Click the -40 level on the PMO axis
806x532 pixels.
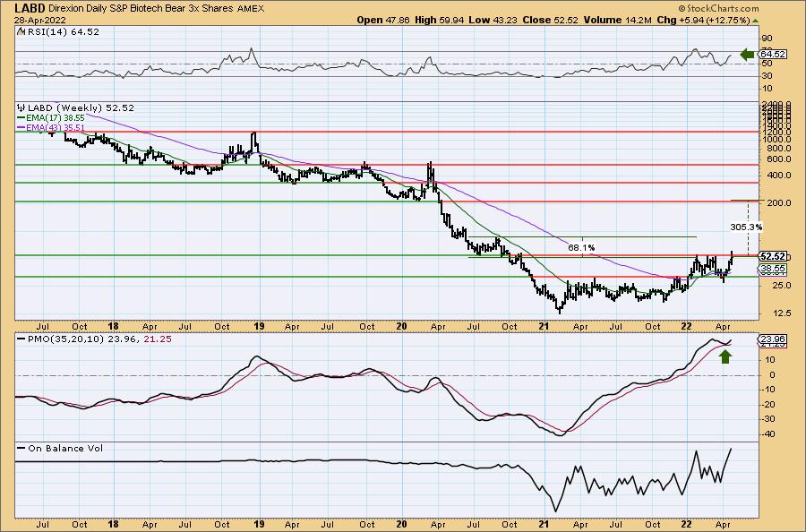tap(768, 433)
